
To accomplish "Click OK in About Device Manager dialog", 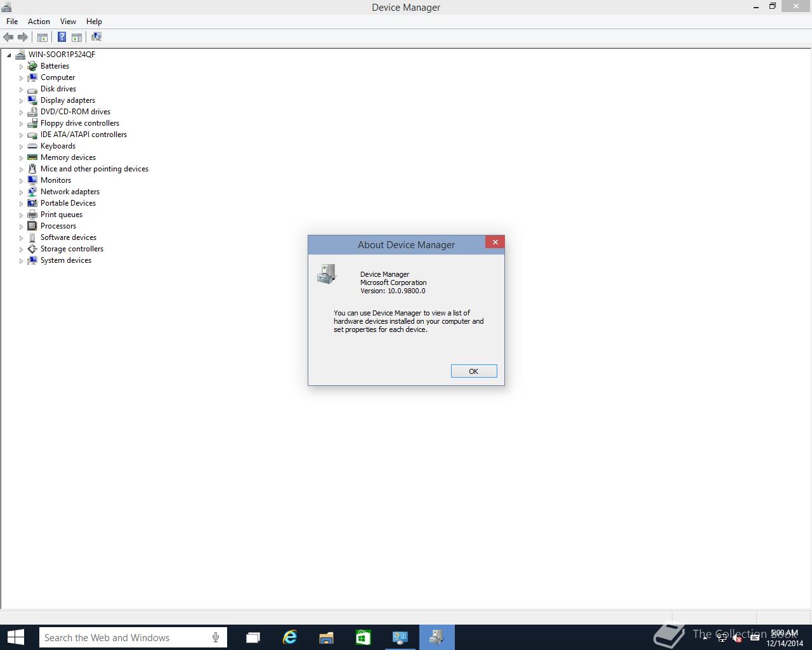I will pyautogui.click(x=474, y=371).
